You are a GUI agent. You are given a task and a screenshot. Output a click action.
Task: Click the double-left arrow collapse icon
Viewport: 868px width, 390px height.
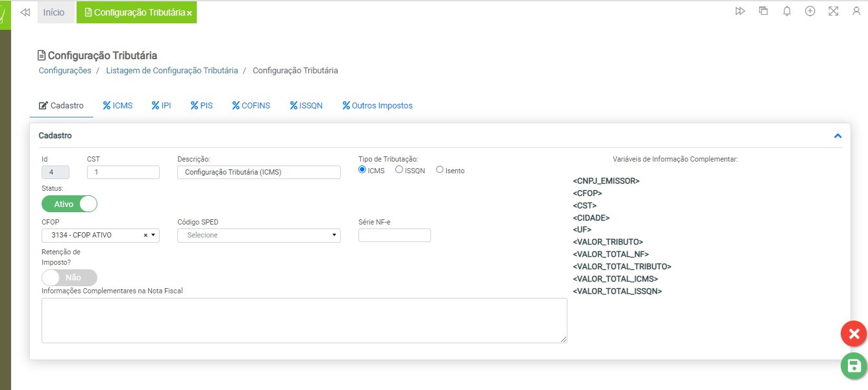(x=25, y=12)
